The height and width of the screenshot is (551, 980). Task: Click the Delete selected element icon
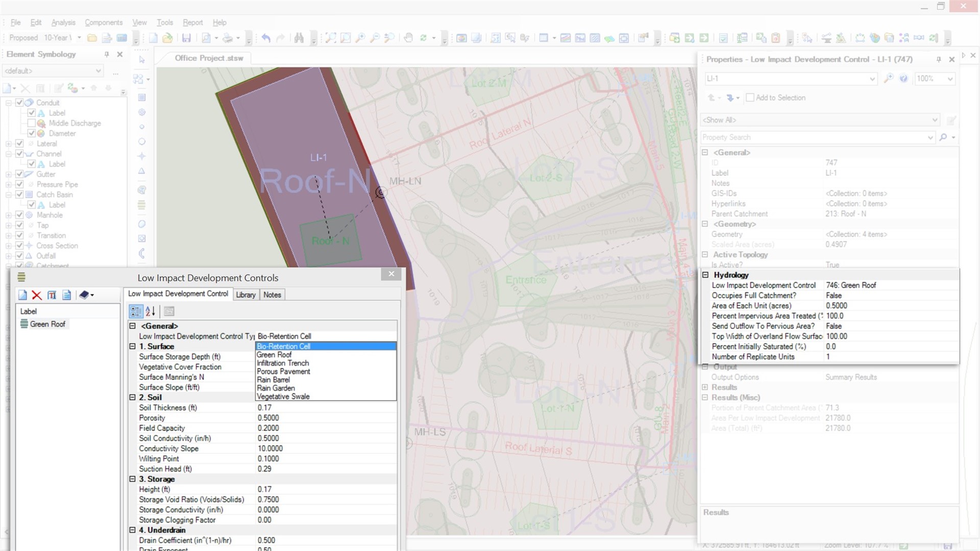[37, 294]
